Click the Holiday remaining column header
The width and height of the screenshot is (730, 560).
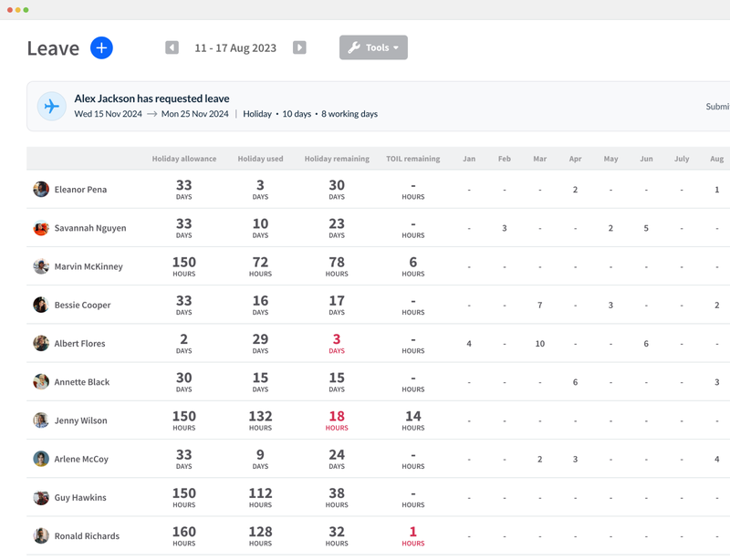[x=337, y=159]
